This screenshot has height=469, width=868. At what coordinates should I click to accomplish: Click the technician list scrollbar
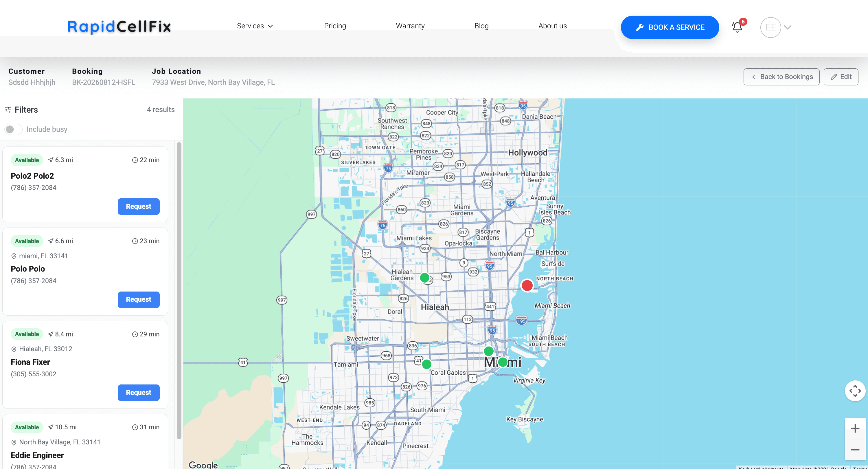179,290
